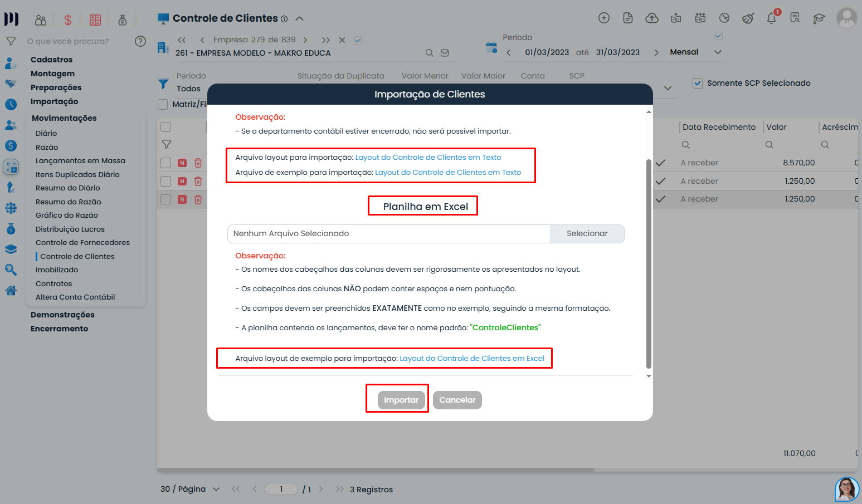Click the document search icon in top toolbar
Image resolution: width=862 pixels, height=504 pixels.
(x=795, y=18)
